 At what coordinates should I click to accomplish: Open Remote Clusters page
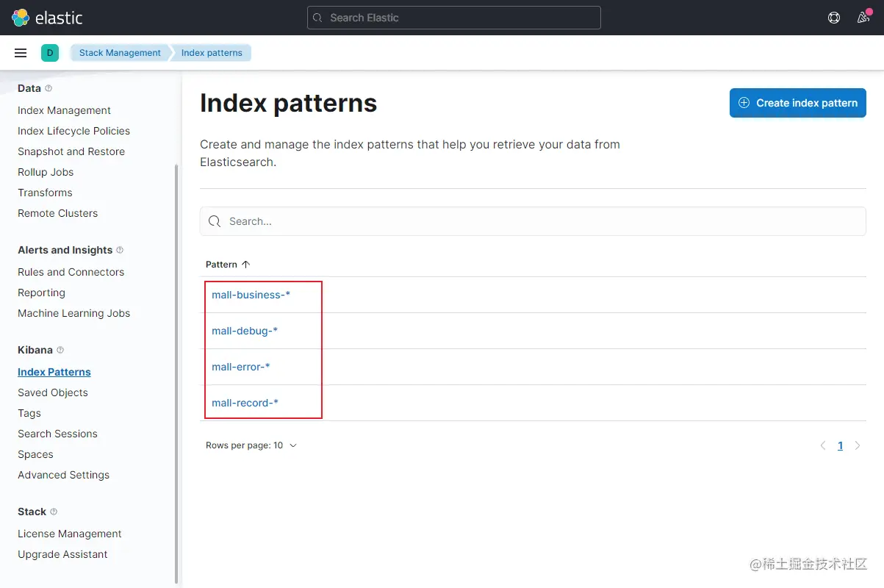click(x=57, y=213)
